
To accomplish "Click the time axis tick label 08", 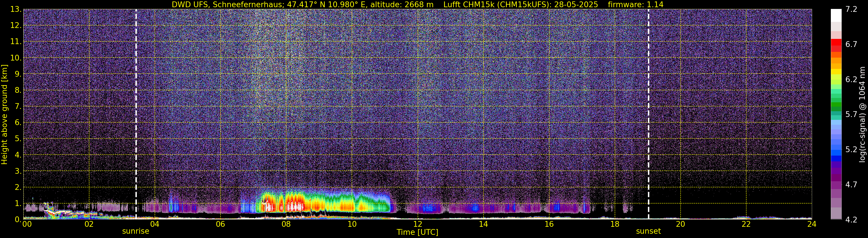I will point(286,224).
